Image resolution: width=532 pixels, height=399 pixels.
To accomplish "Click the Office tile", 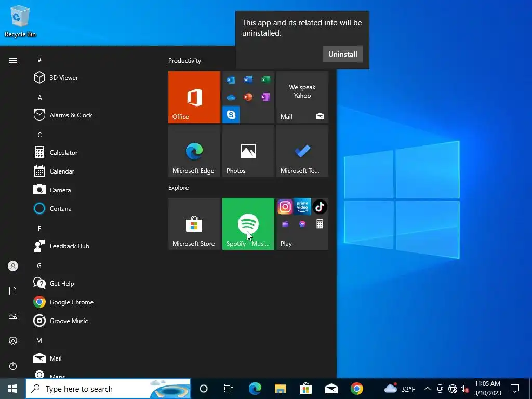I will (x=194, y=97).
